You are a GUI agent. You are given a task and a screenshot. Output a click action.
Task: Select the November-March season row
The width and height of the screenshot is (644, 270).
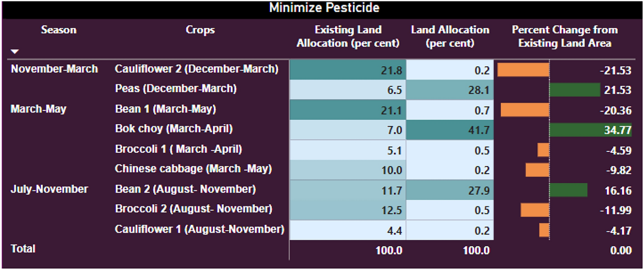point(54,69)
